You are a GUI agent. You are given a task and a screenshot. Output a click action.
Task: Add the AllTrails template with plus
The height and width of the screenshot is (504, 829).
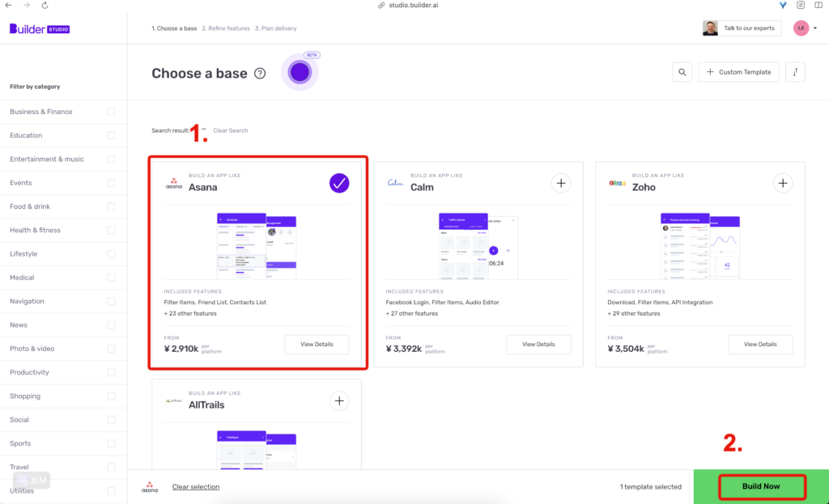pos(339,401)
